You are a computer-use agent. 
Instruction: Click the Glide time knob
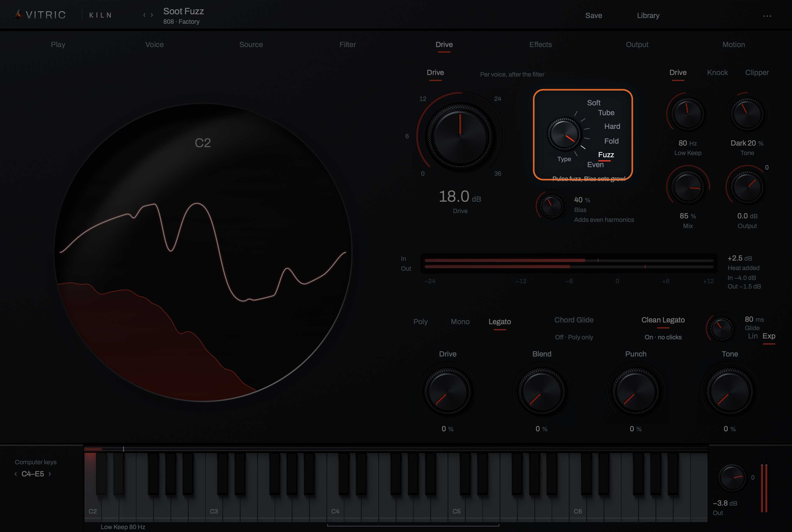coord(722,328)
